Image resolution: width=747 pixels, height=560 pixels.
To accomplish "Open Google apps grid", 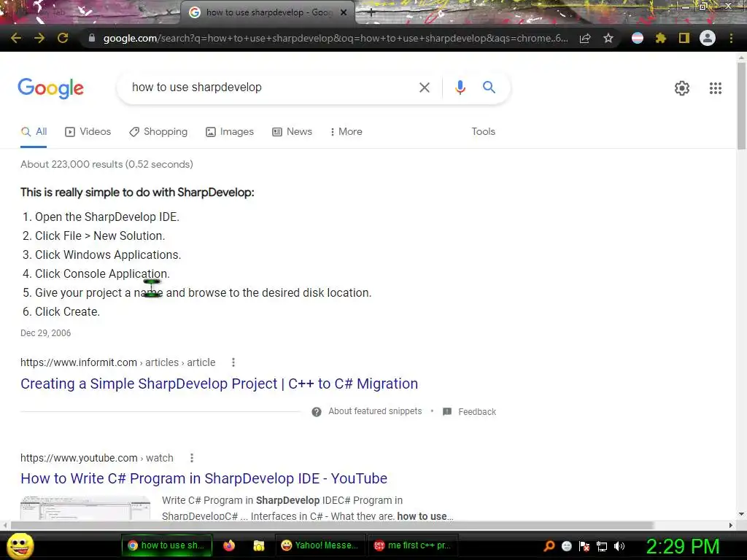I will tap(715, 88).
